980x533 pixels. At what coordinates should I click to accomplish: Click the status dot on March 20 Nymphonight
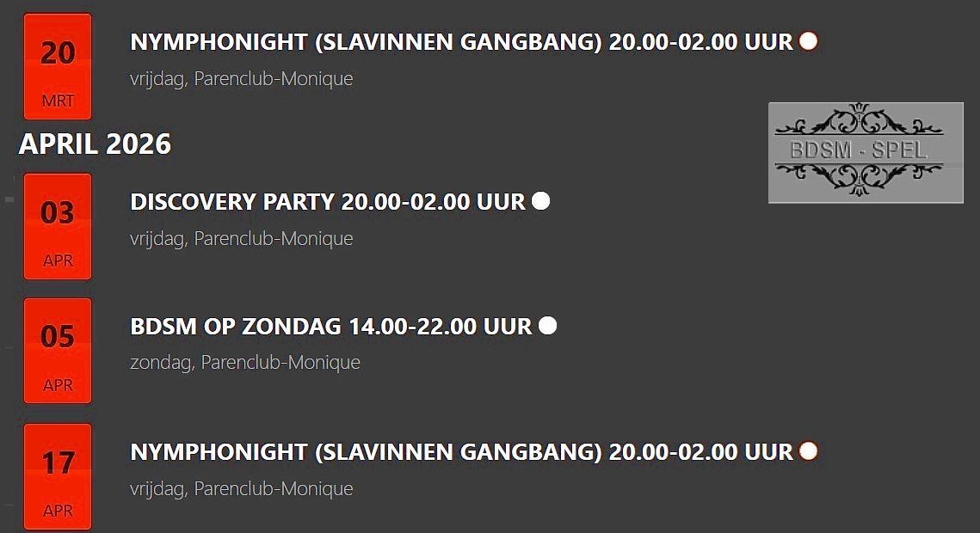pos(808,40)
